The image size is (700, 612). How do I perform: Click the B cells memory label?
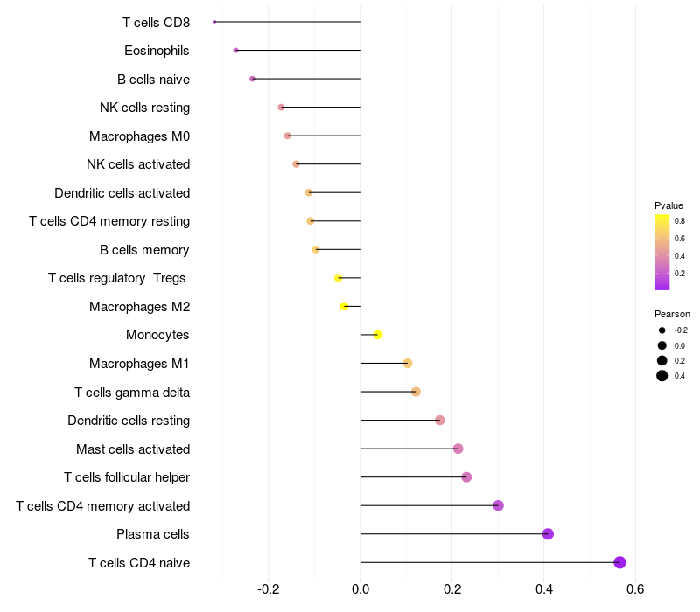point(144,250)
